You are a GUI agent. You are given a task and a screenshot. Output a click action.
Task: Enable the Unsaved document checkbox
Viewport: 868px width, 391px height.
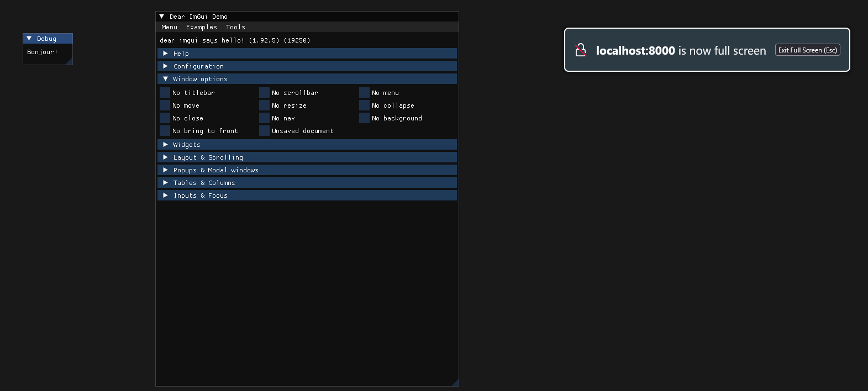coord(265,131)
